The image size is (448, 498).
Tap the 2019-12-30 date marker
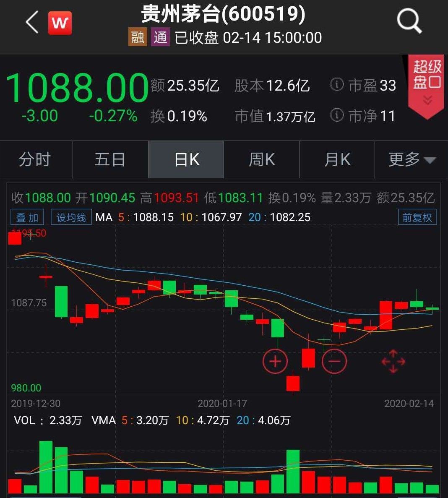(x=36, y=403)
